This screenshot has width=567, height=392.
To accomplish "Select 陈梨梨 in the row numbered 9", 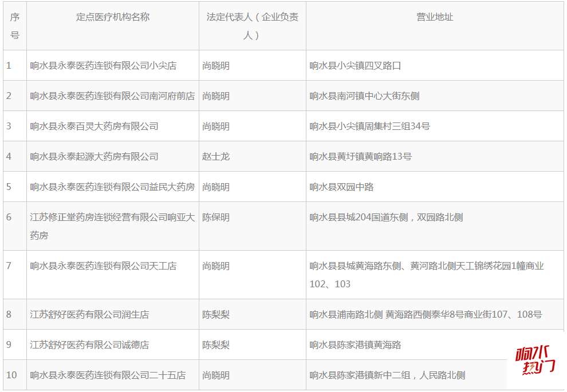I will pyautogui.click(x=216, y=345).
